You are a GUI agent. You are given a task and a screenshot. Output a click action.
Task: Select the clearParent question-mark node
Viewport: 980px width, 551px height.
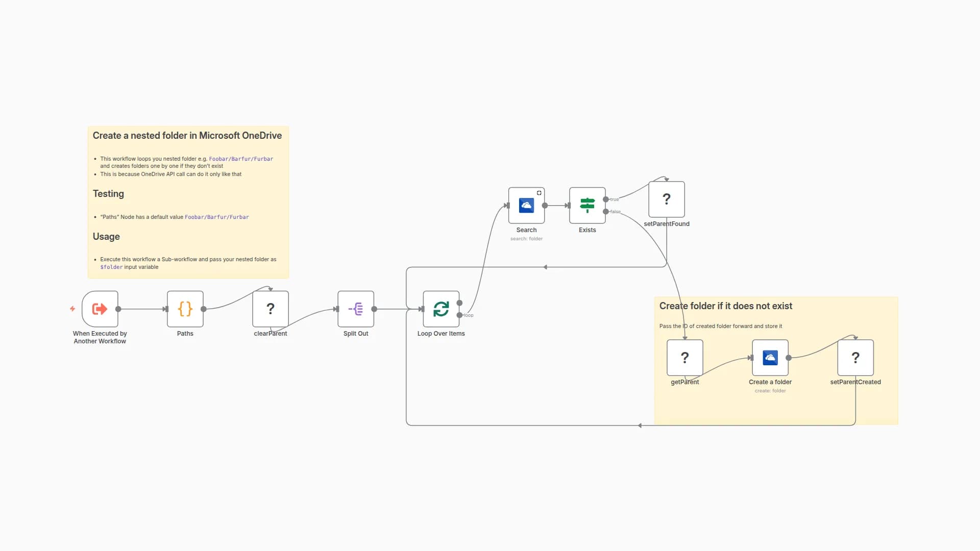point(270,309)
